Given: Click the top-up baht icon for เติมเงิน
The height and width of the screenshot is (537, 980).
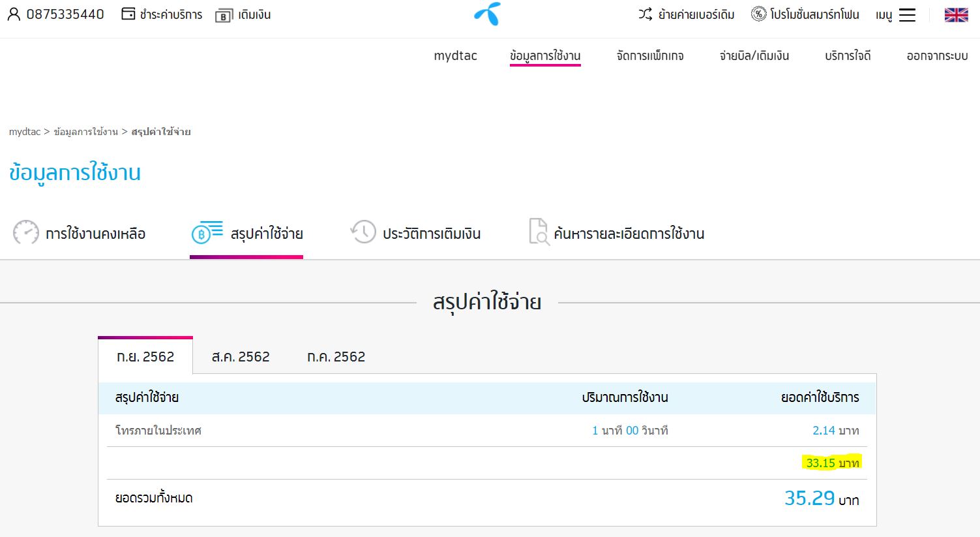Looking at the screenshot, I should [224, 15].
